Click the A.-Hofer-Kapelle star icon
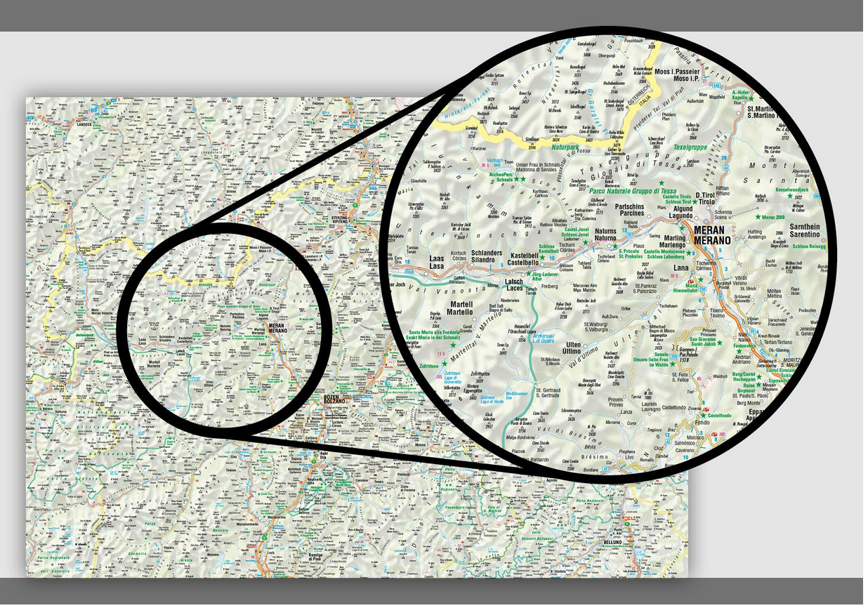 (751, 99)
